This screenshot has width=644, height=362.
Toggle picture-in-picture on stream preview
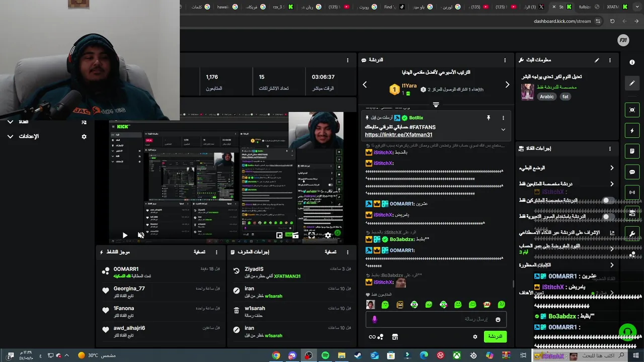(279, 235)
